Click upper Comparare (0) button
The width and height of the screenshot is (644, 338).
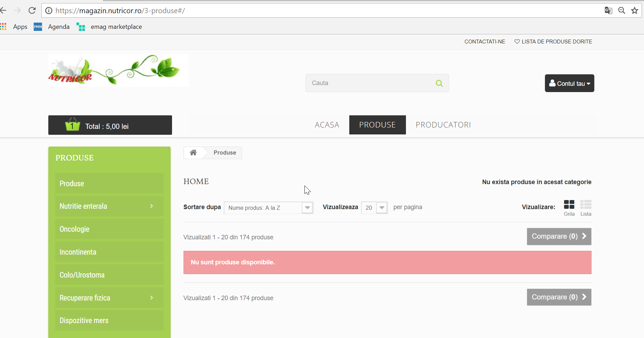[x=559, y=237]
